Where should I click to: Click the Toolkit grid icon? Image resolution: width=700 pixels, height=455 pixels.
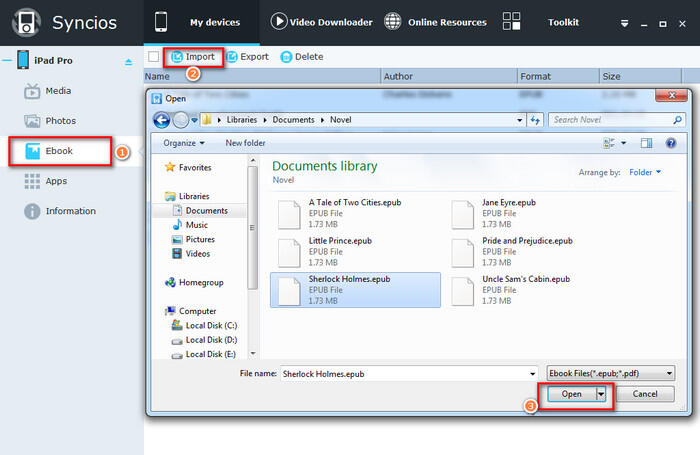click(x=511, y=21)
